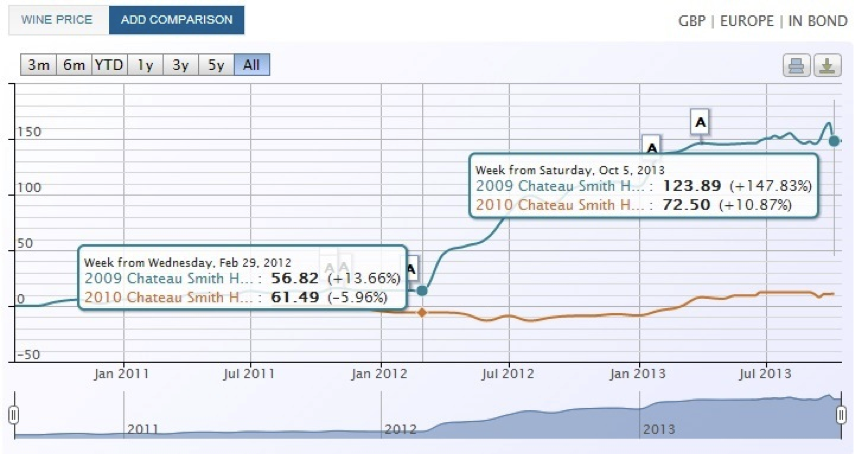Open the ADD COMPARISON tab

coord(176,20)
